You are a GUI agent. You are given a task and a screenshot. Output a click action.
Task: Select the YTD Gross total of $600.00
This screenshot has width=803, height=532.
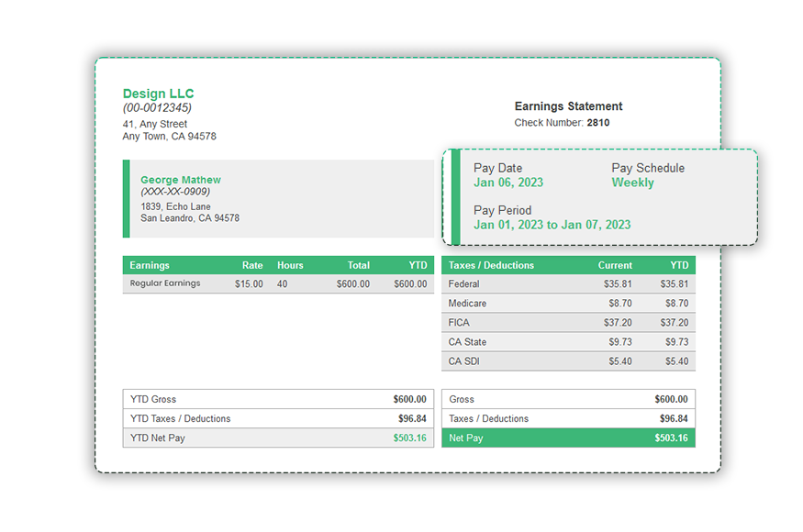coord(412,399)
